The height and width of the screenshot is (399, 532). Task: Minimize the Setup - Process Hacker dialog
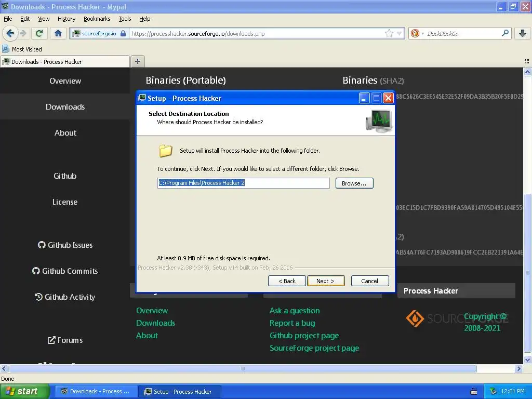click(364, 98)
